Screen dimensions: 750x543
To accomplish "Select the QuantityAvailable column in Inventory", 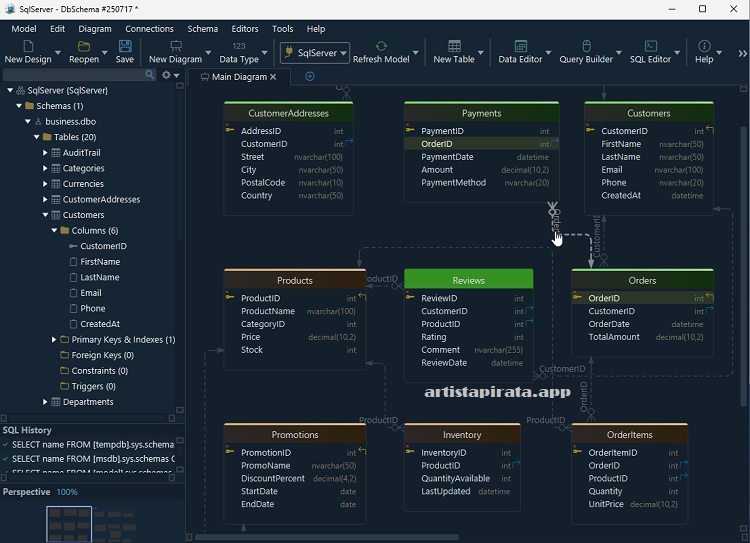I will click(462, 478).
